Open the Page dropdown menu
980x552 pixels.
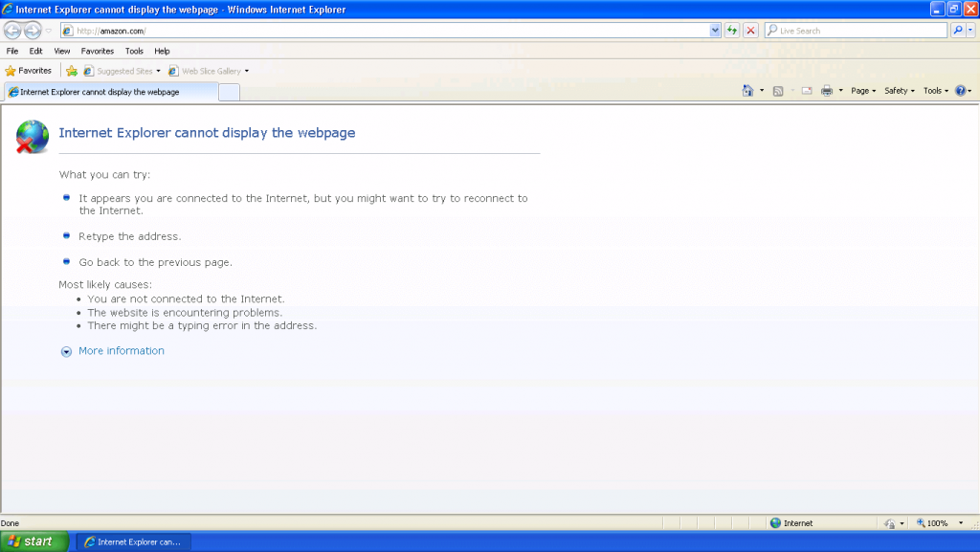coord(863,91)
